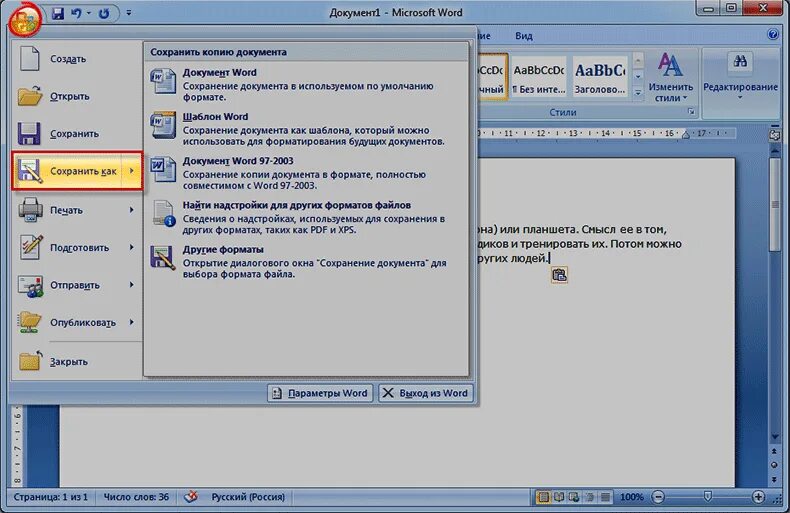
Task: Click Выход из Word button
Action: (426, 393)
